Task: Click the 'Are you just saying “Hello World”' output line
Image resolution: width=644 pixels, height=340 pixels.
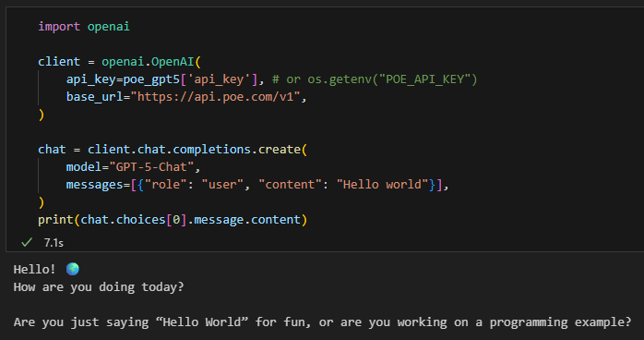Action: pyautogui.click(x=322, y=322)
